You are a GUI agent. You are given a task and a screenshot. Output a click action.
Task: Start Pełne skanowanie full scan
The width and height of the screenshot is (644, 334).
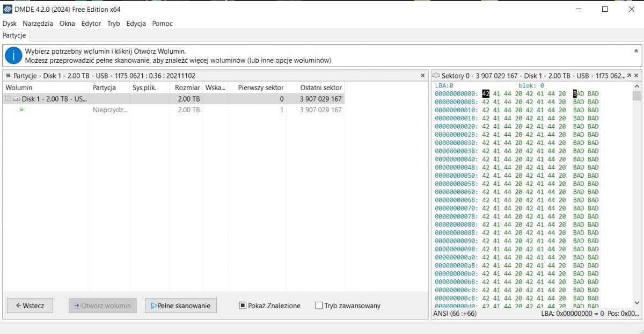tap(180, 306)
